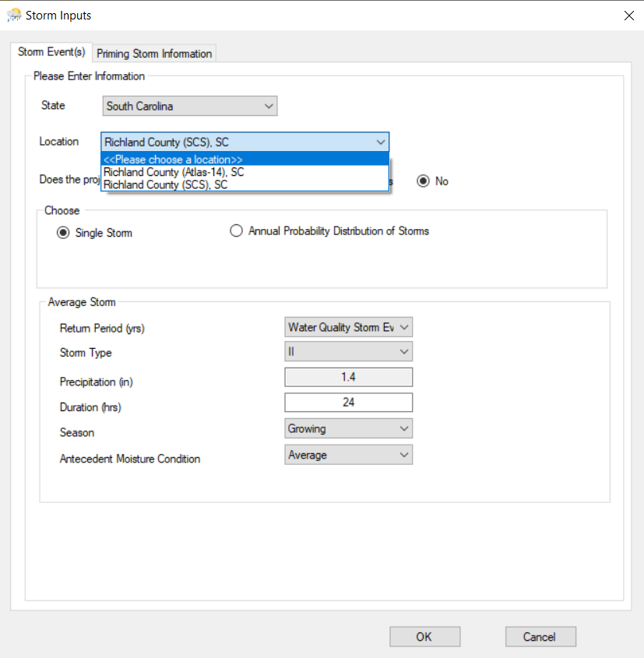The image size is (644, 658).
Task: Choose Richland County (Atlas-14), SC from list
Action: coord(174,172)
